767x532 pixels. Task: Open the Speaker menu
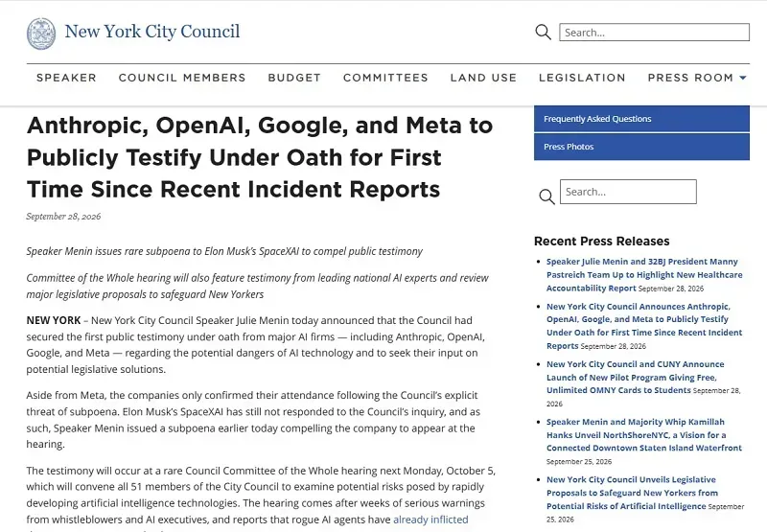click(66, 78)
